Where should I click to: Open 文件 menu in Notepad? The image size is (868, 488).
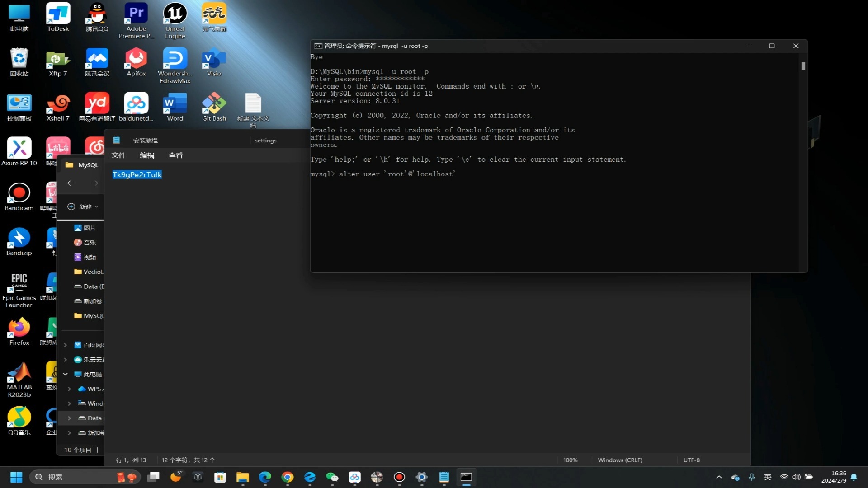[x=119, y=155]
